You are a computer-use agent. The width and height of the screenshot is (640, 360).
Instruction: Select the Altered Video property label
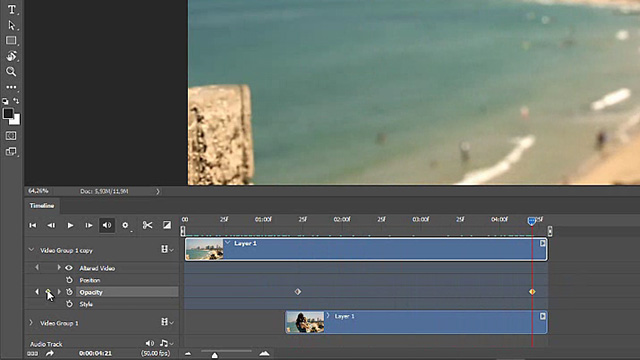pyautogui.click(x=97, y=268)
